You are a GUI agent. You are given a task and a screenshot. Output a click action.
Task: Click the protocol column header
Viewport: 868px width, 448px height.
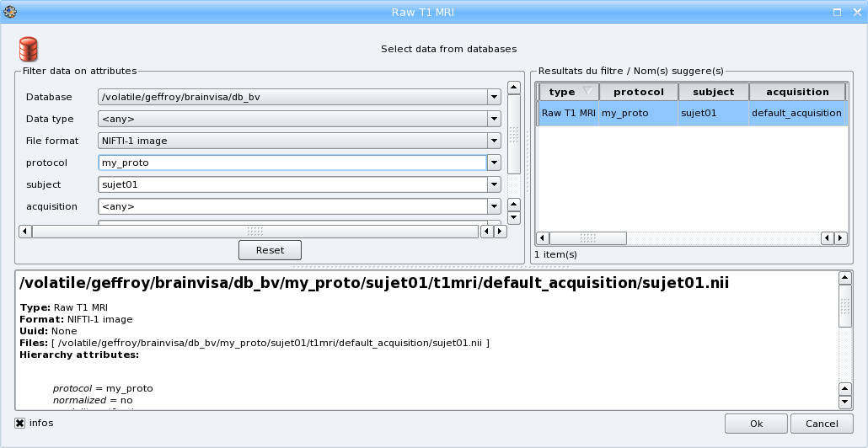pos(638,92)
